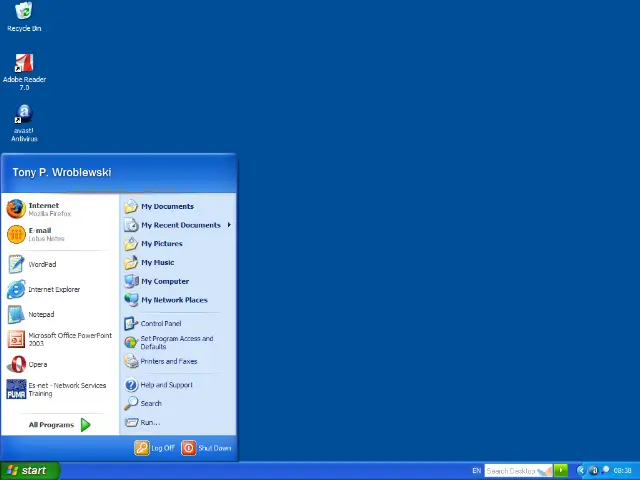Open Notepad from the pinned list

tap(41, 315)
